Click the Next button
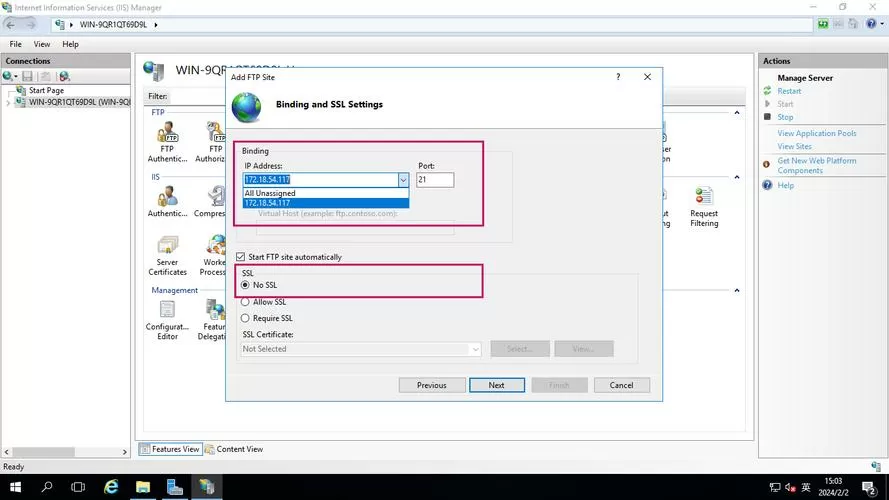The image size is (889, 500). pos(497,385)
